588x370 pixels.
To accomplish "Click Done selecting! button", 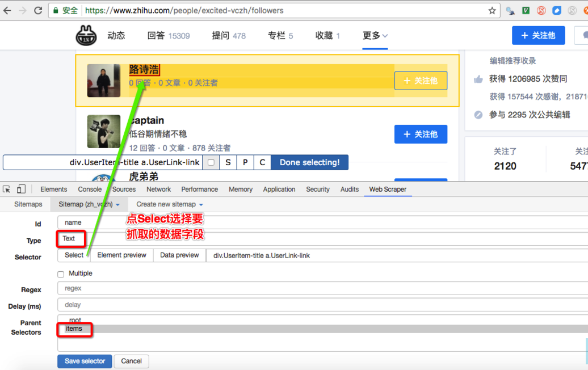I will point(309,162).
